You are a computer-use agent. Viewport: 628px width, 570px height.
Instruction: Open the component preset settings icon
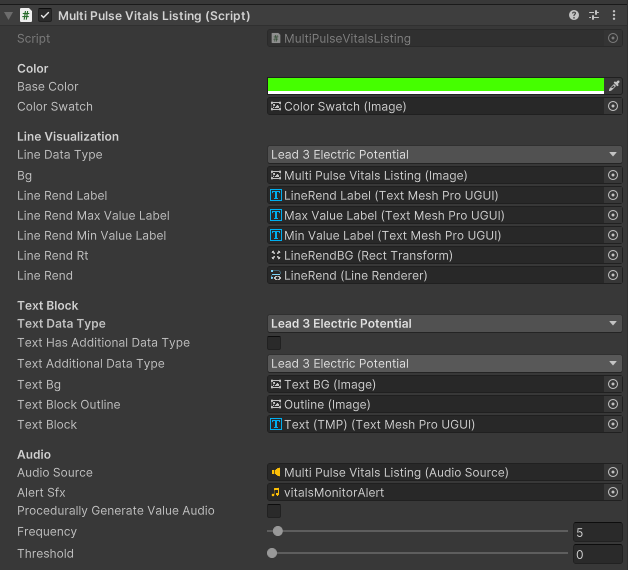point(594,16)
